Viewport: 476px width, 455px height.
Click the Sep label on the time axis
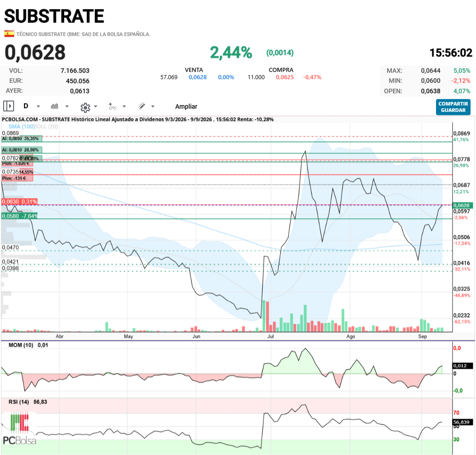pos(422,336)
